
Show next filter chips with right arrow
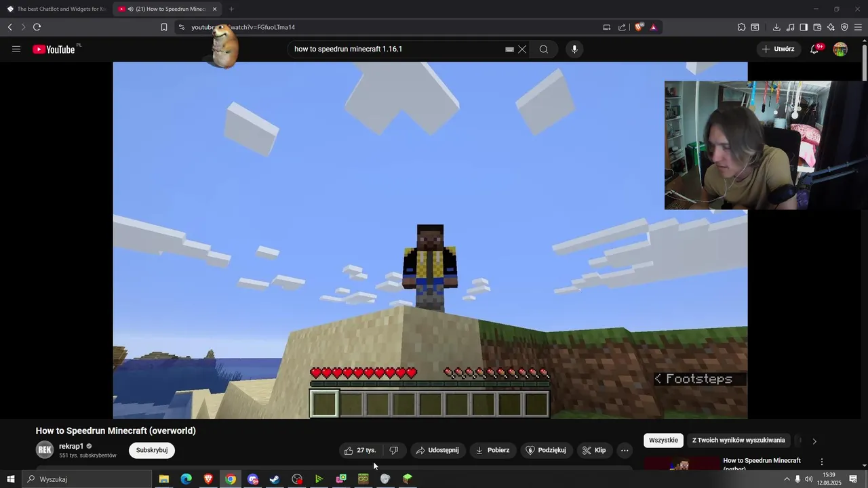click(x=814, y=441)
